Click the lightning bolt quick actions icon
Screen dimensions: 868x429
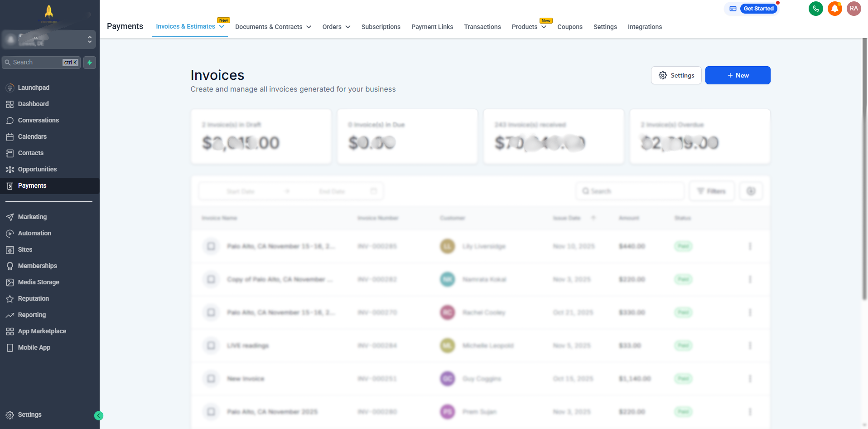90,63
